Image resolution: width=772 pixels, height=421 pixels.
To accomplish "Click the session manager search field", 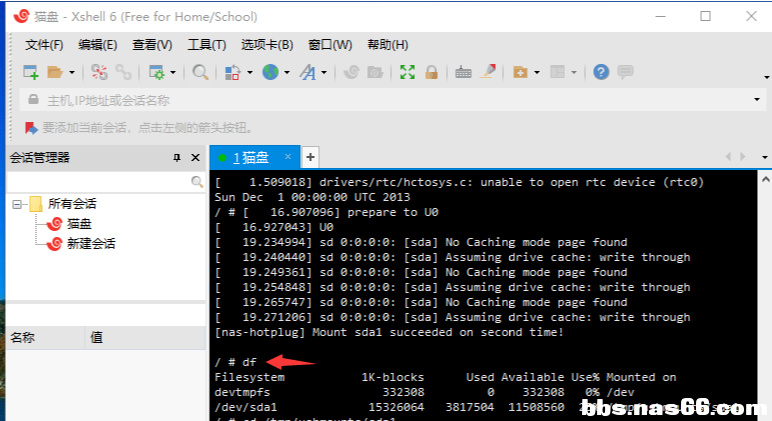I will point(98,182).
